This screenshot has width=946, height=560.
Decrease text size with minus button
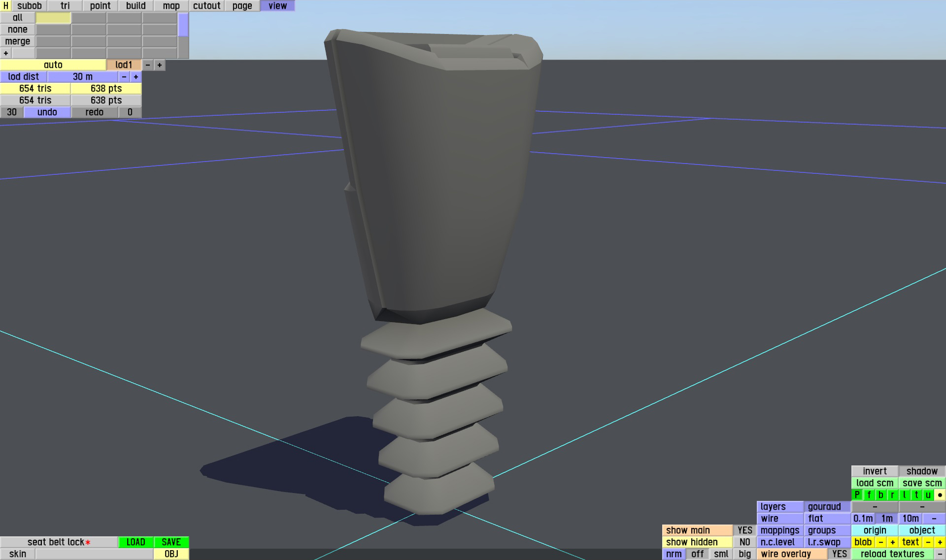click(x=928, y=542)
